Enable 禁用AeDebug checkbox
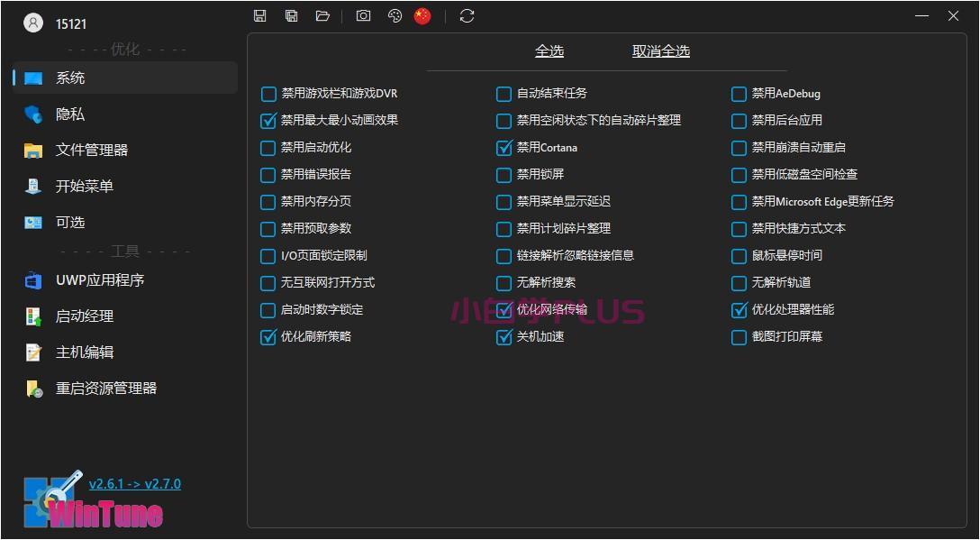The image size is (980, 540). (739, 94)
